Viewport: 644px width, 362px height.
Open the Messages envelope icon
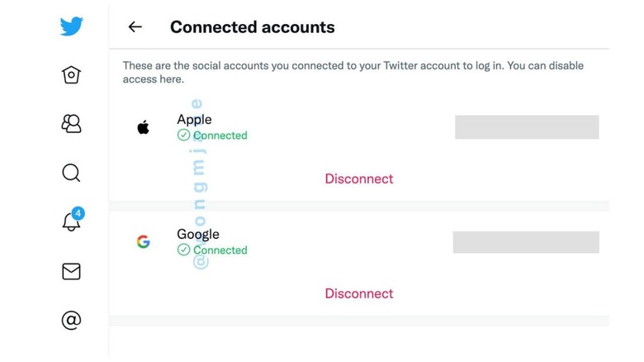(x=71, y=271)
